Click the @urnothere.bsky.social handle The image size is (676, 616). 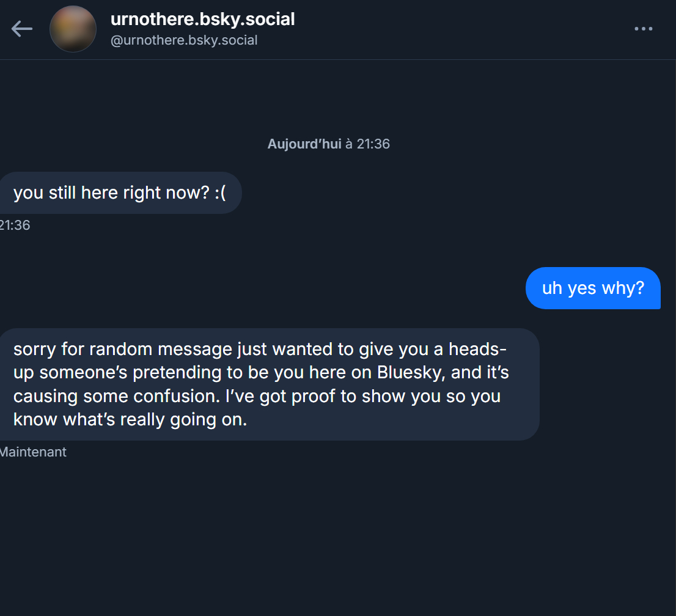click(x=183, y=40)
